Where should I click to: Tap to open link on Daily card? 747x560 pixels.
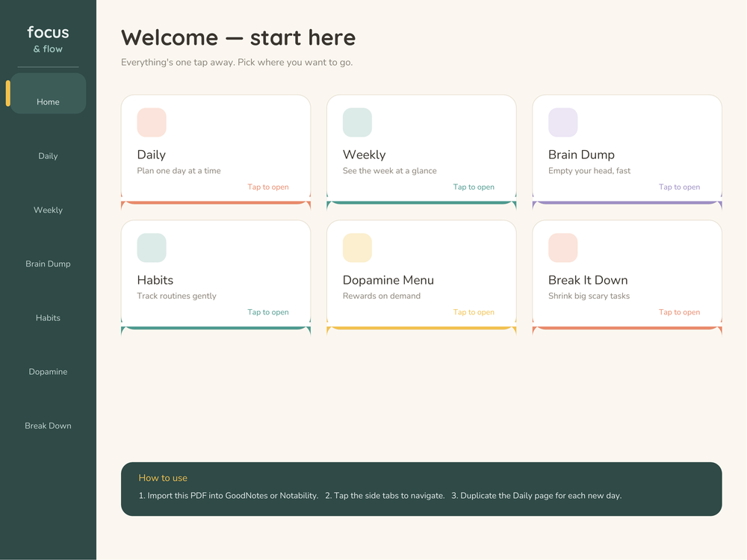tap(268, 187)
